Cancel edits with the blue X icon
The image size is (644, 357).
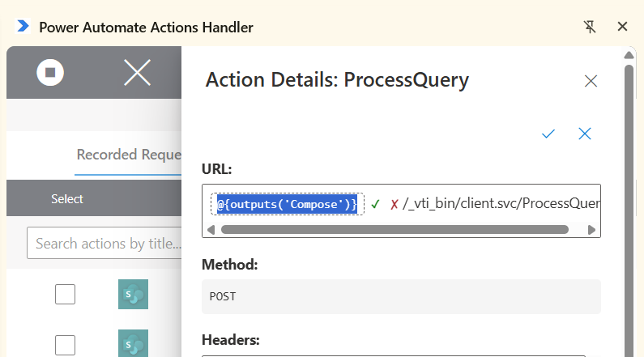(584, 134)
